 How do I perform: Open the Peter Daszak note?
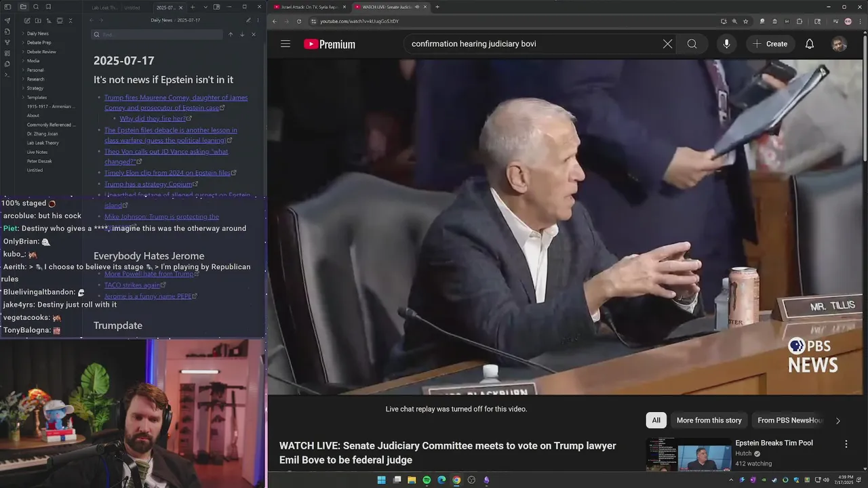(38, 161)
